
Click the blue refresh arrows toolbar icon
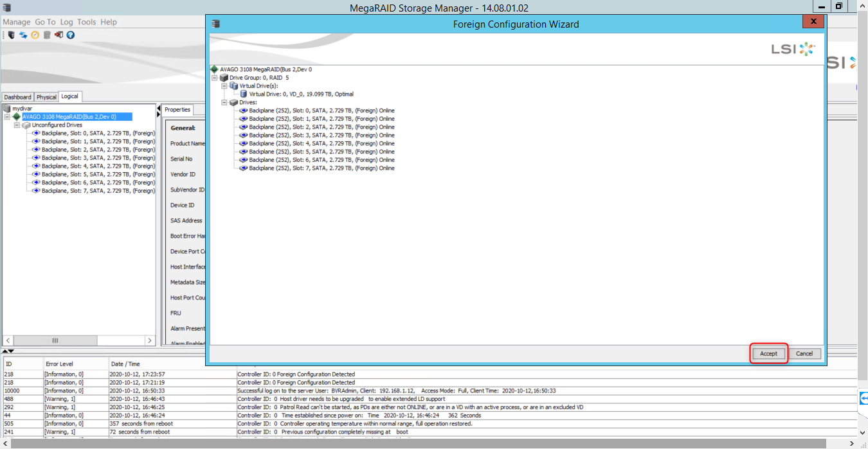(23, 35)
